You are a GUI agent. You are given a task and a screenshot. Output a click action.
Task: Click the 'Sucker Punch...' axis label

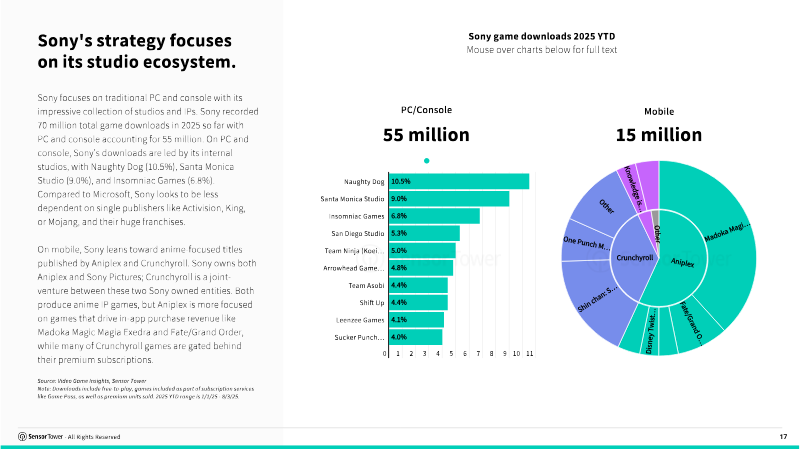tap(359, 338)
